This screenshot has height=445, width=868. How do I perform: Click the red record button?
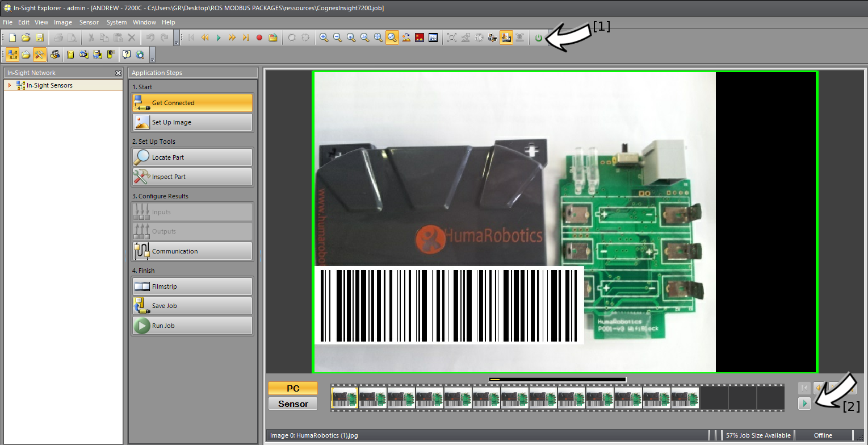point(259,38)
